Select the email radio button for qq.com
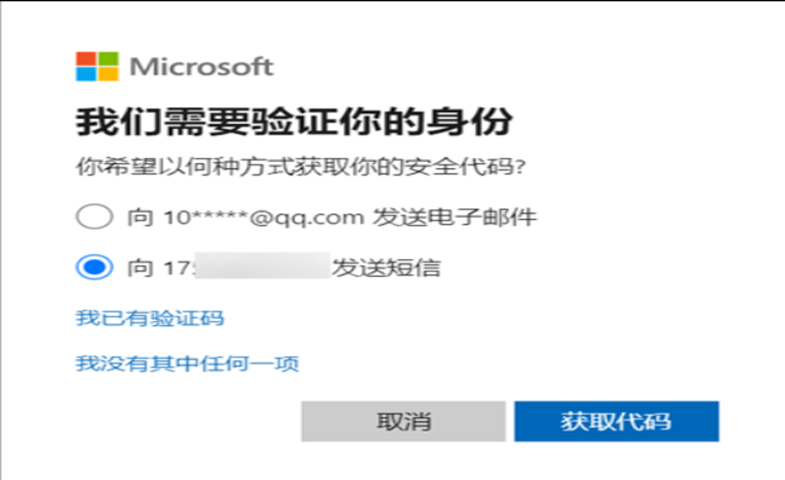Screen dimensions: 785x480 pos(94,217)
